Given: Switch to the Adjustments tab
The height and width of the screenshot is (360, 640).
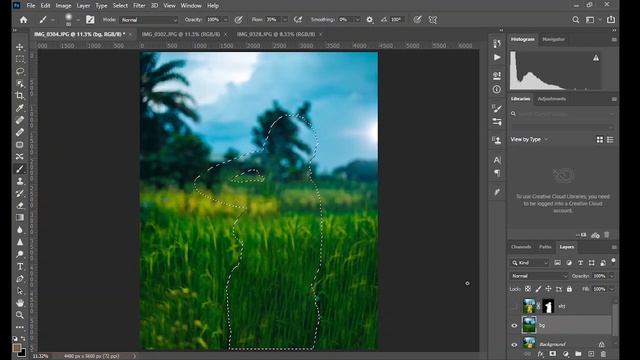Looking at the screenshot, I should pos(551,99).
